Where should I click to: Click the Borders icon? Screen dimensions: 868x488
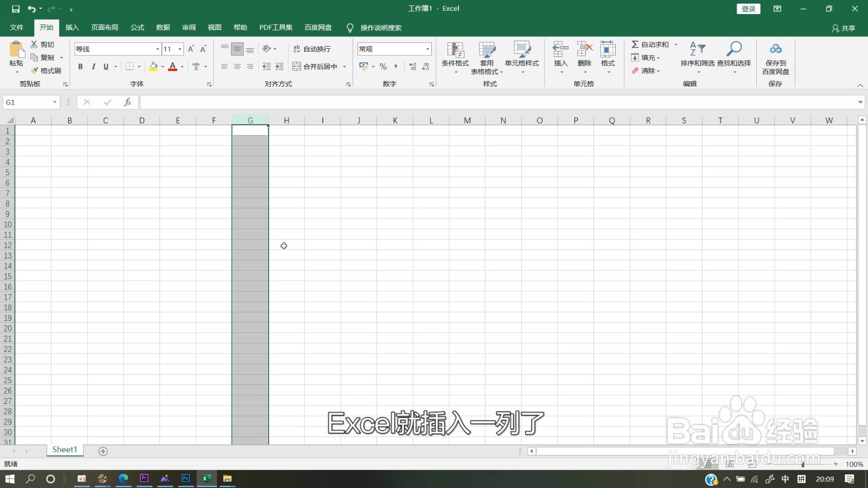point(130,66)
